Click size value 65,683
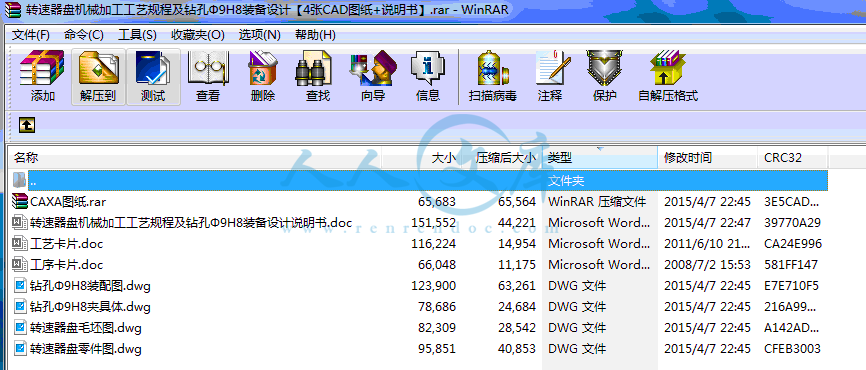The height and width of the screenshot is (370, 866). (437, 202)
